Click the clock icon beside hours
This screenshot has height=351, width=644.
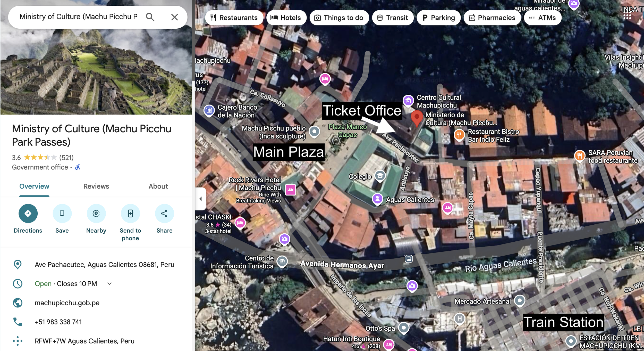click(18, 284)
